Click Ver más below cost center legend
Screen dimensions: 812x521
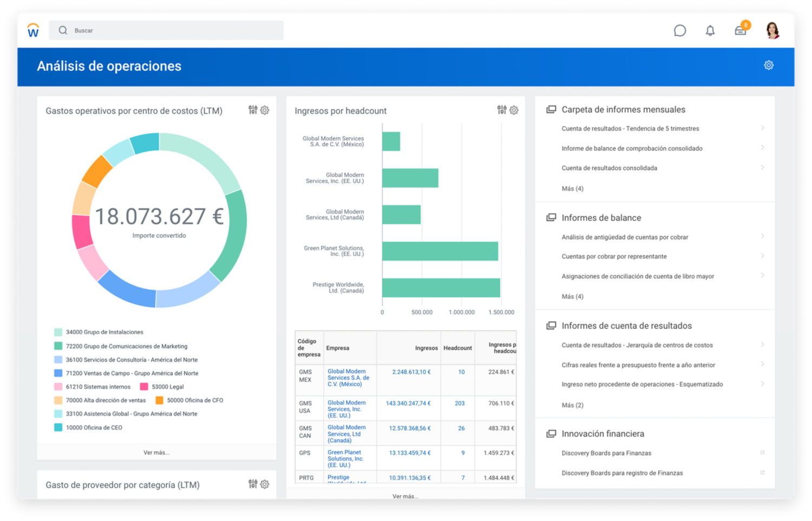click(156, 452)
